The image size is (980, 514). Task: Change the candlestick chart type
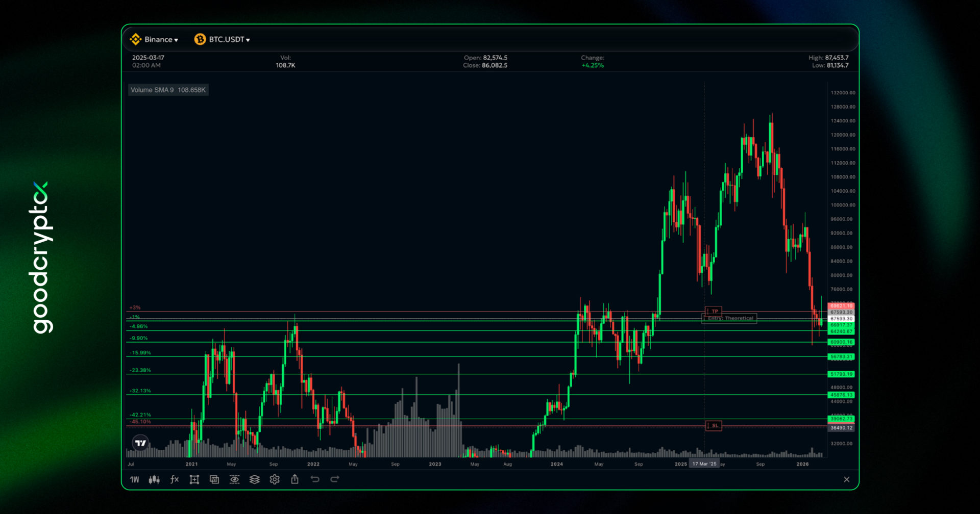pos(154,479)
